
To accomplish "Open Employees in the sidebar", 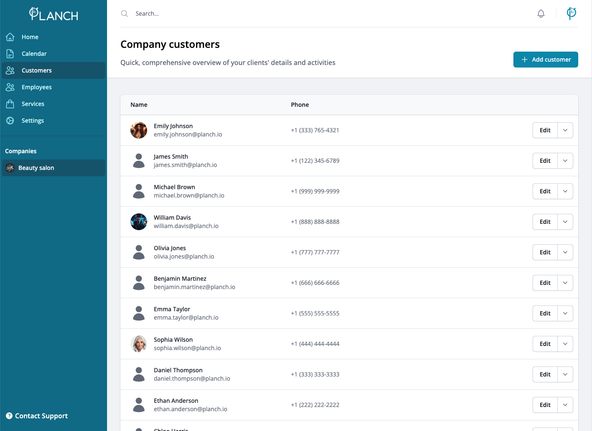I will [53, 87].
